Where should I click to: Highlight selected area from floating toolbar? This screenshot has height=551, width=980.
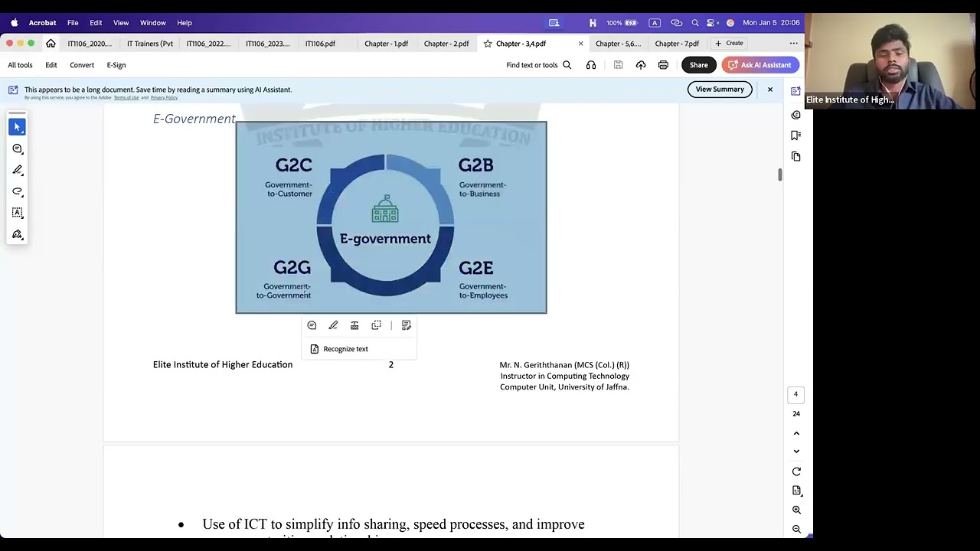[x=333, y=325]
